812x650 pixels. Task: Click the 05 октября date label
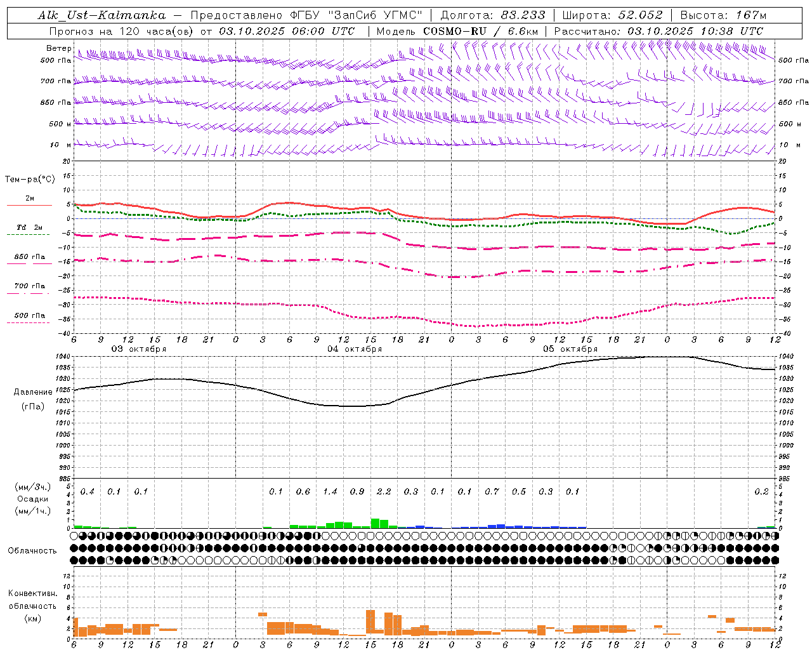pos(570,349)
